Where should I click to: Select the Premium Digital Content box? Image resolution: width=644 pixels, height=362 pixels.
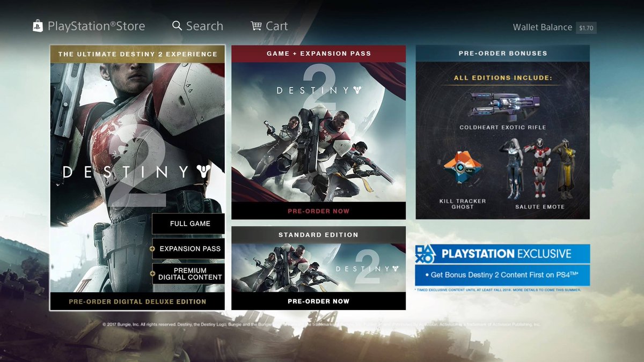click(188, 274)
